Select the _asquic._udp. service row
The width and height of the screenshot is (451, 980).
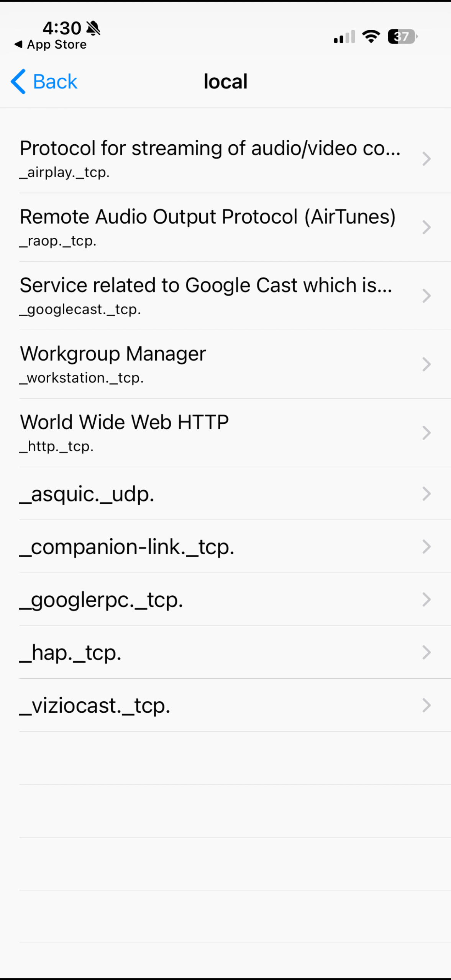tap(215, 493)
